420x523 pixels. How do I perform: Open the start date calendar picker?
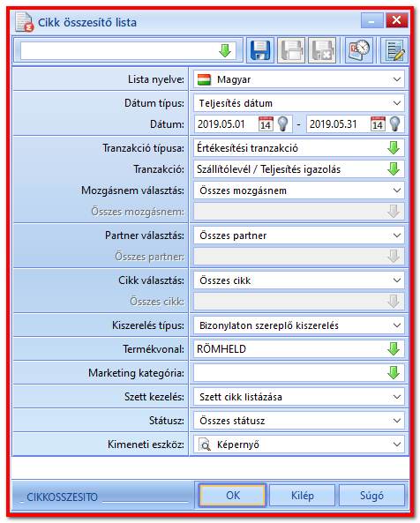(x=266, y=124)
